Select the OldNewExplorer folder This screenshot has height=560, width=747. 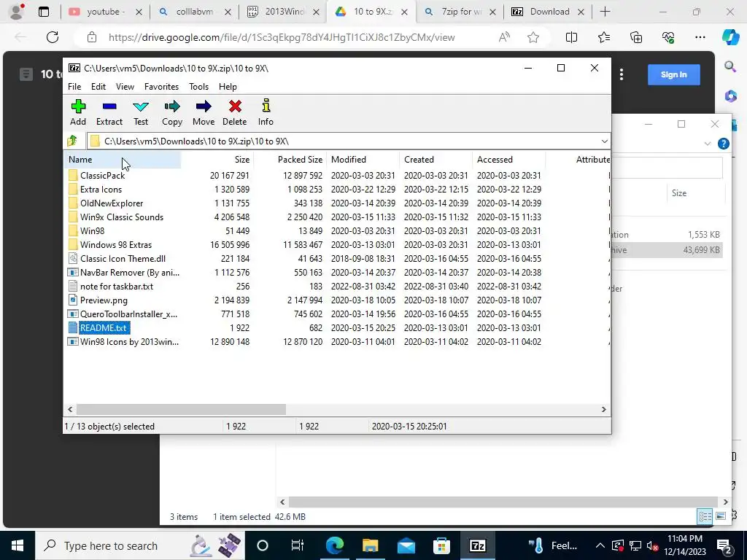point(112,203)
